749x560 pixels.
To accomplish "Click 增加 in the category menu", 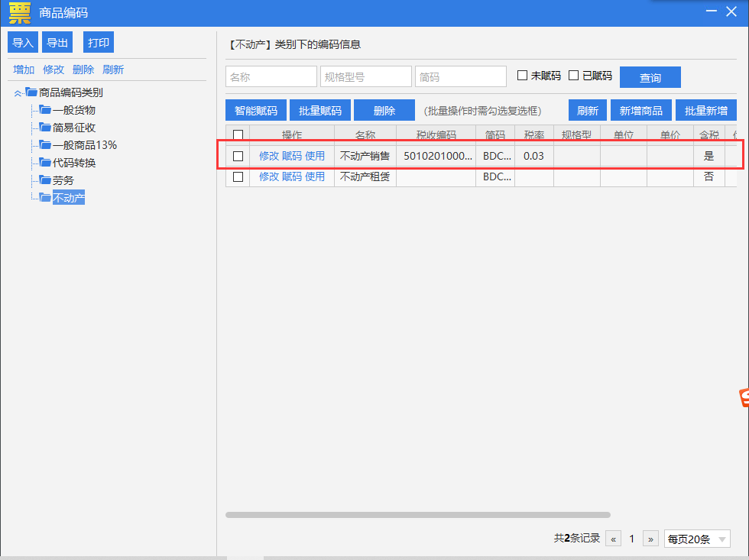I will click(x=24, y=70).
